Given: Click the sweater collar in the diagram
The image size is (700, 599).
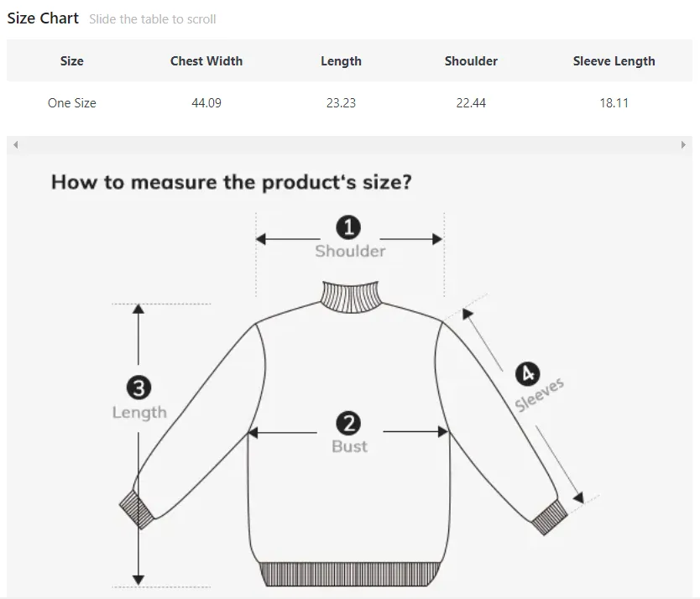Looking at the screenshot, I should tap(351, 297).
